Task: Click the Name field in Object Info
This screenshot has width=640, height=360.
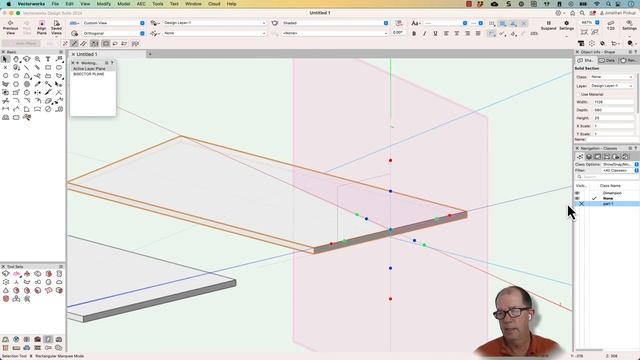Action: click(x=612, y=140)
